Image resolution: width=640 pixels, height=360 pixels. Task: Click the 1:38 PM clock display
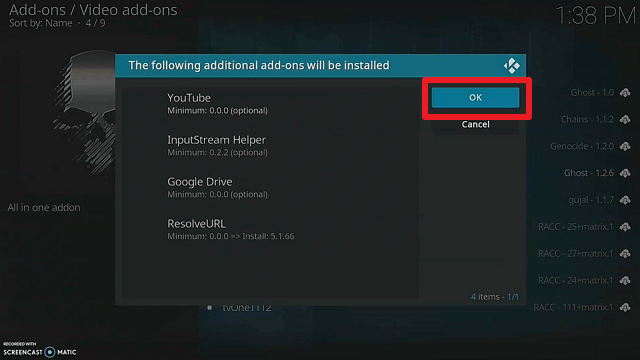tap(596, 16)
